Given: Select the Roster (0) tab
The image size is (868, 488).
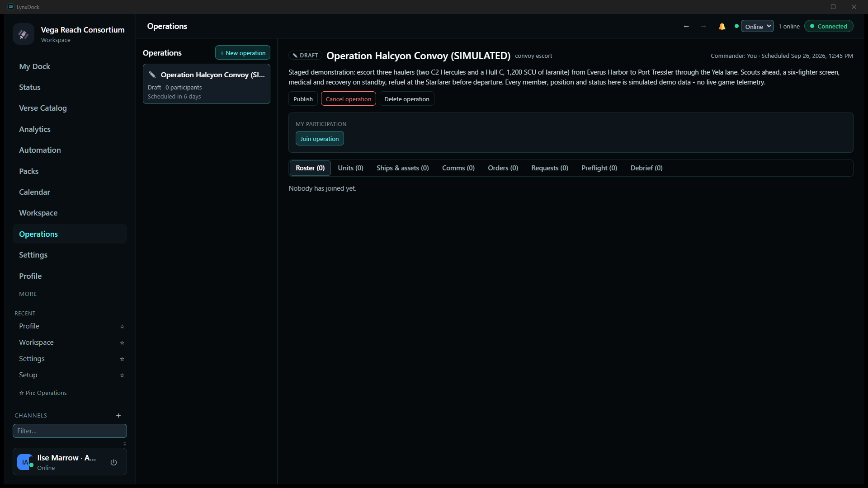Looking at the screenshot, I should click(x=310, y=168).
